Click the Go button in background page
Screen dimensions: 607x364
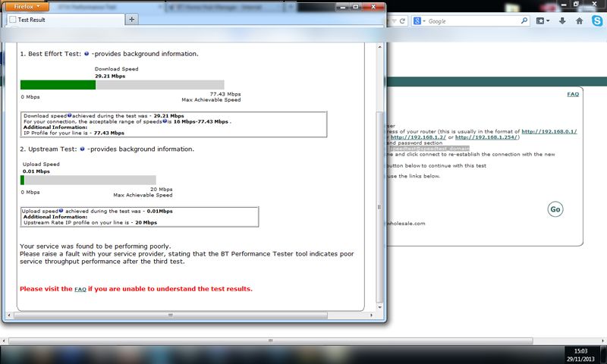pos(555,209)
